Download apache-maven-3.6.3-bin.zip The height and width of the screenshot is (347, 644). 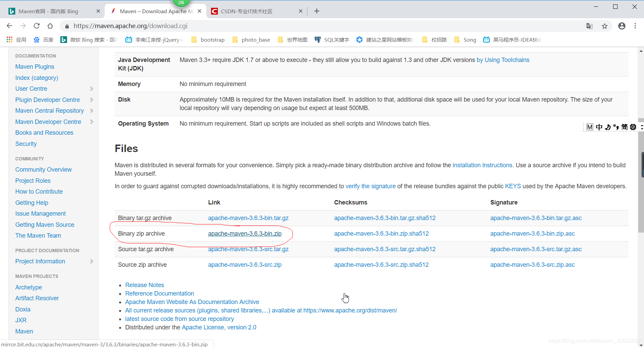coord(245,234)
